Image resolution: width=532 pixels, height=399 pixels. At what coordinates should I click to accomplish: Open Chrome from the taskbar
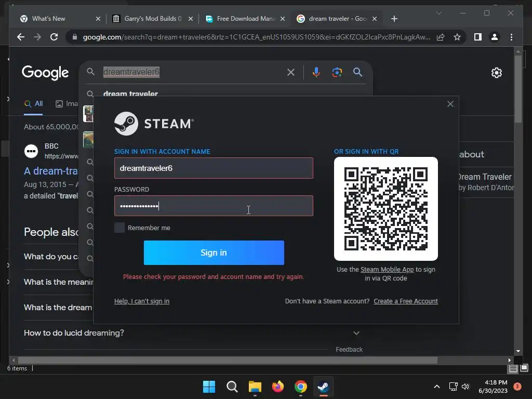[x=301, y=387]
